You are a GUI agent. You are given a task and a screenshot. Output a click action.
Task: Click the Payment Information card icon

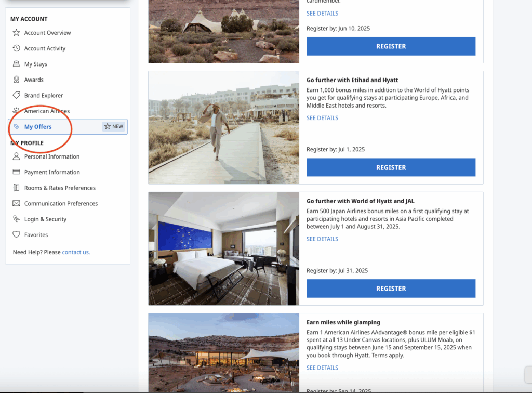pos(16,172)
